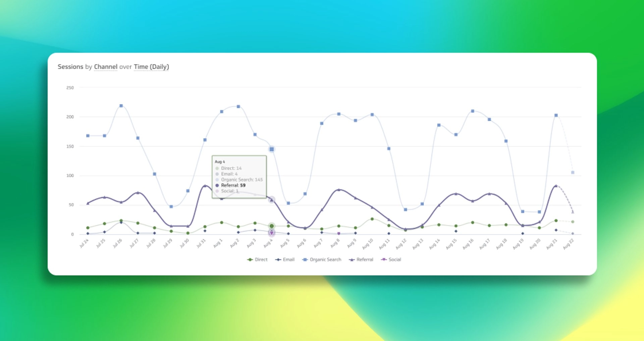Click the Referral point on Aug 15
This screenshot has height=341, width=644.
(x=456, y=194)
